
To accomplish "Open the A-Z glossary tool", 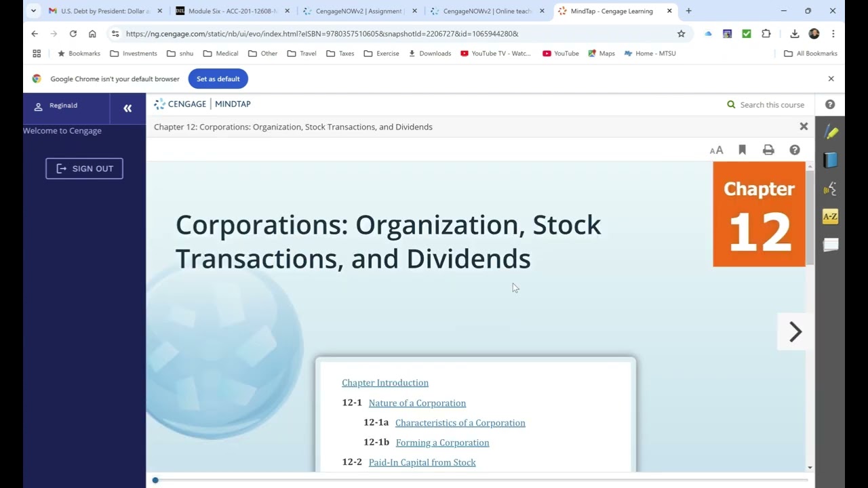I will point(831,217).
